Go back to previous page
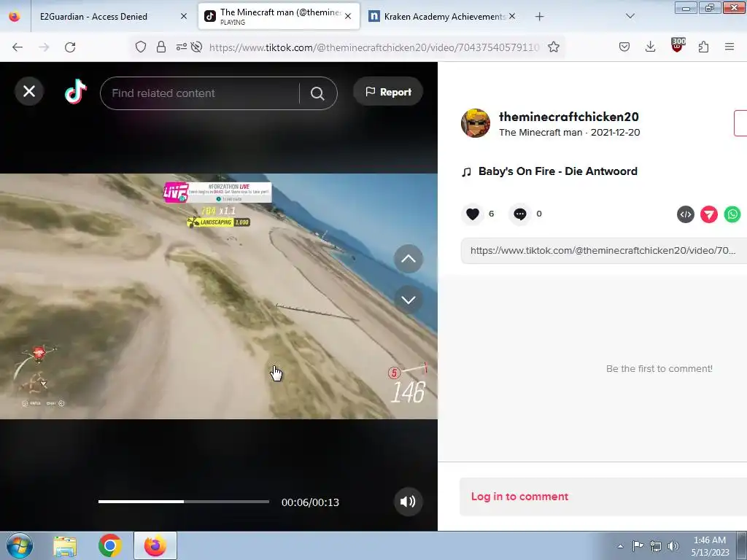 click(18, 47)
